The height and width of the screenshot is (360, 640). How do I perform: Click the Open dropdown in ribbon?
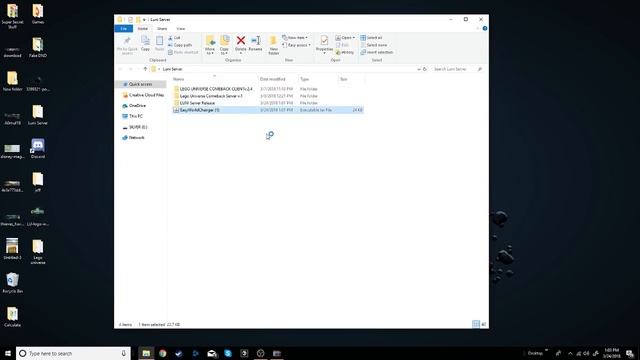[345, 38]
